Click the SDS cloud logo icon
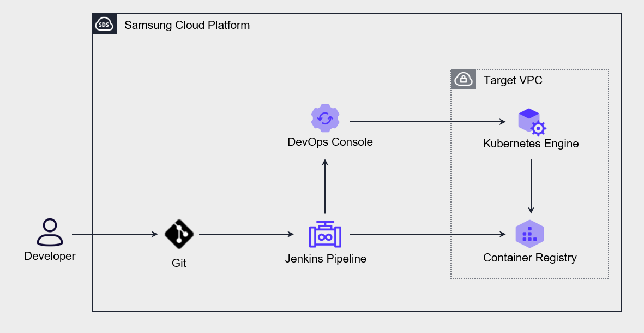The height and width of the screenshot is (333, 644). click(104, 25)
